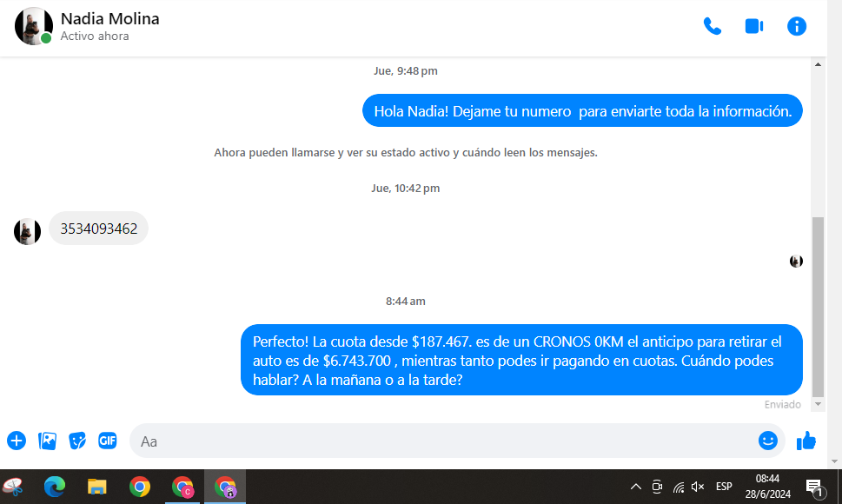This screenshot has height=504, width=842.
Task: Open Microsoft Edge from the taskbar
Action: (x=54, y=487)
